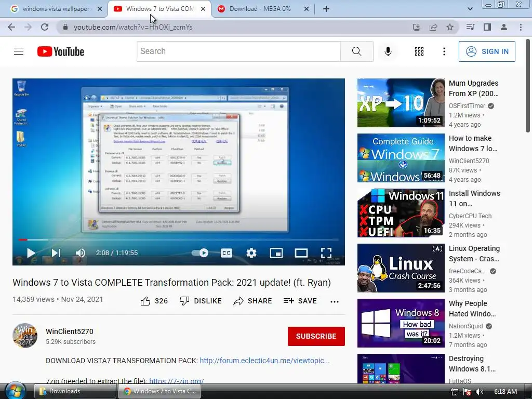Open Chrome three-dot menu

[521, 27]
